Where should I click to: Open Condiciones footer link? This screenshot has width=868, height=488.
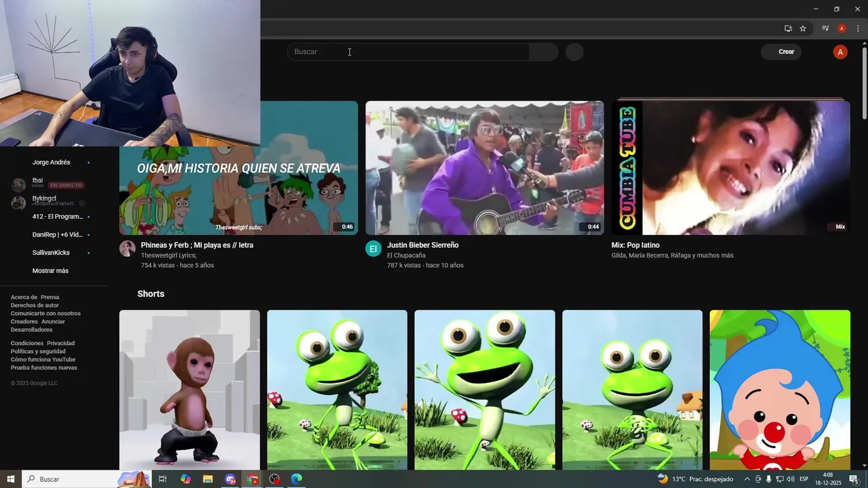click(x=27, y=343)
